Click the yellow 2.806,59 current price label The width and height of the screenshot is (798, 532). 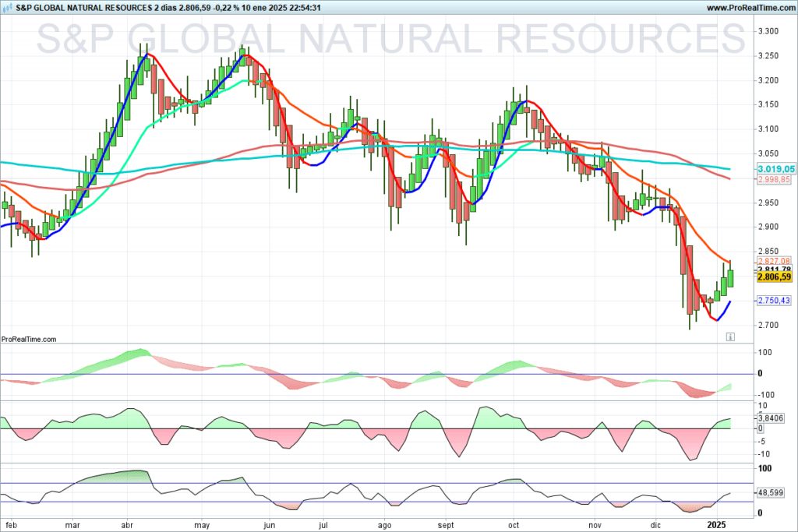[x=774, y=277]
